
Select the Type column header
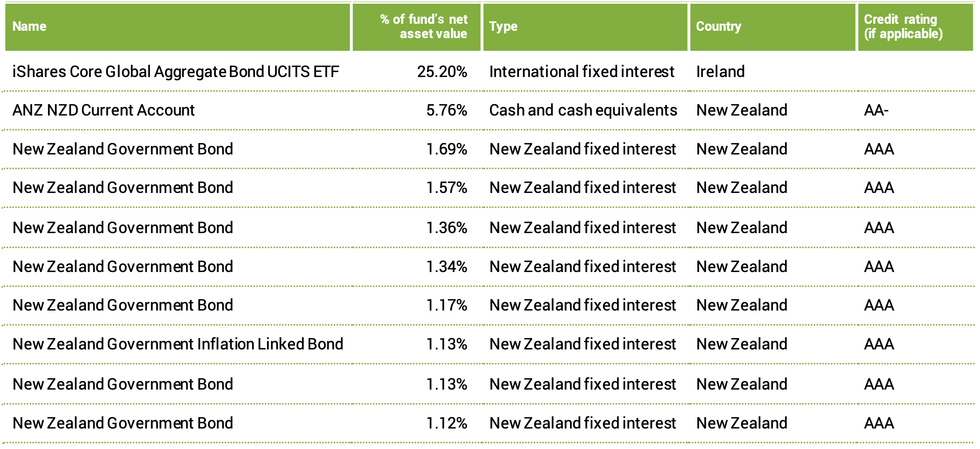[x=503, y=27]
